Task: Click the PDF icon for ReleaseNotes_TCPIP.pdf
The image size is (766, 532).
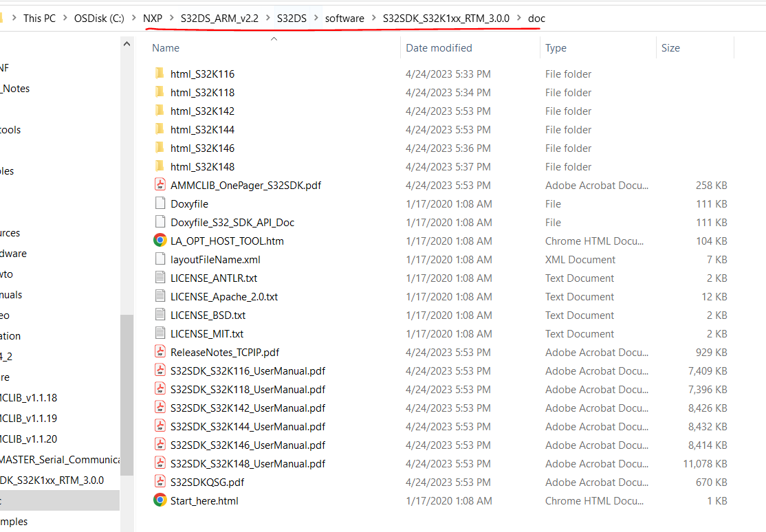Action: click(159, 352)
